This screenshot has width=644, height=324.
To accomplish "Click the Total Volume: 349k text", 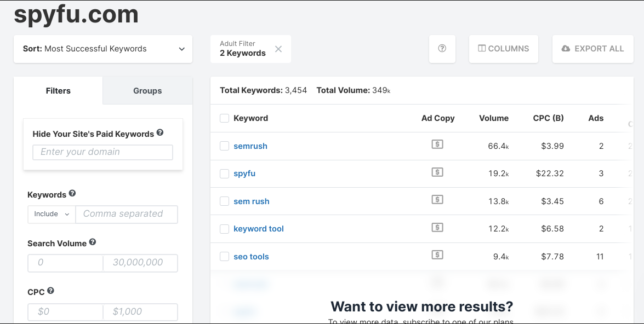I will pyautogui.click(x=353, y=90).
